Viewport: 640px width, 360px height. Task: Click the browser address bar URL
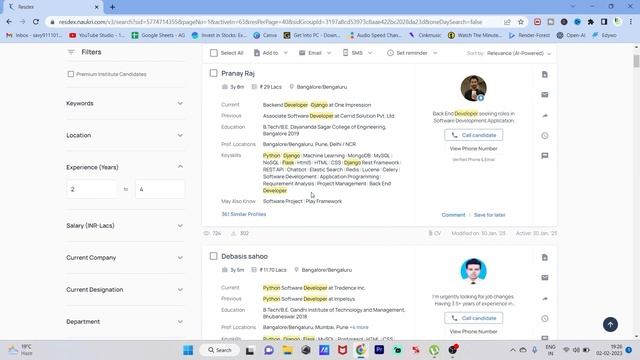tap(270, 22)
